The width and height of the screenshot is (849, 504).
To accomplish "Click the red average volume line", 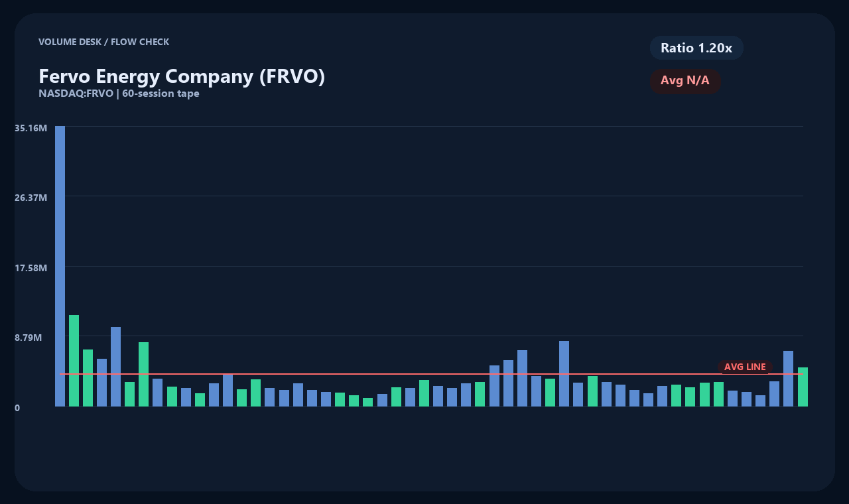I will 431,374.
